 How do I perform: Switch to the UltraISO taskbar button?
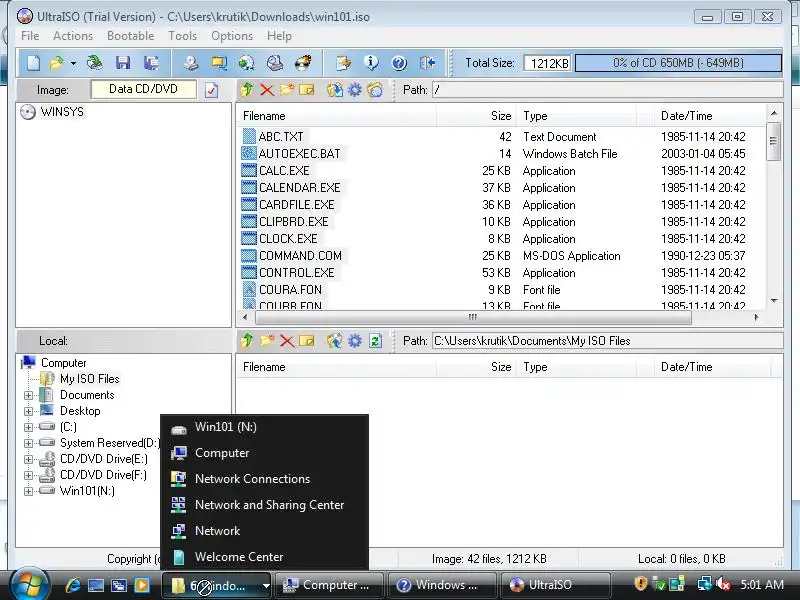point(555,585)
